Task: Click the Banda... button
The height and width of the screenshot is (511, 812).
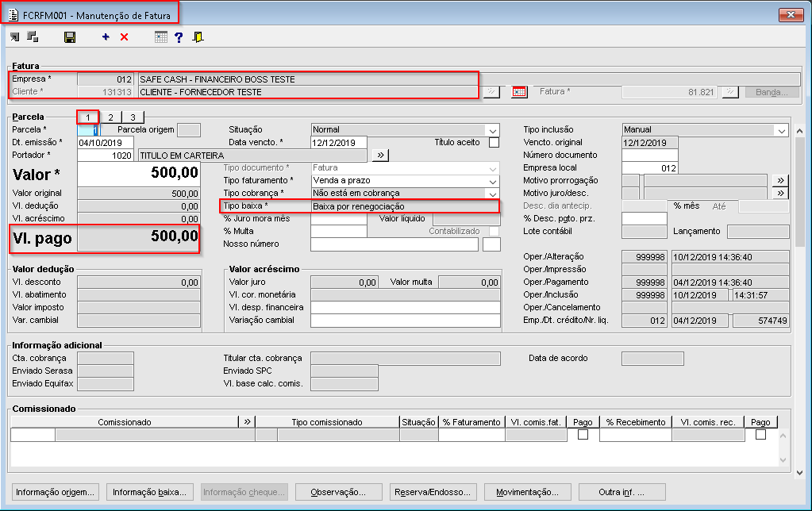Action: point(772,92)
